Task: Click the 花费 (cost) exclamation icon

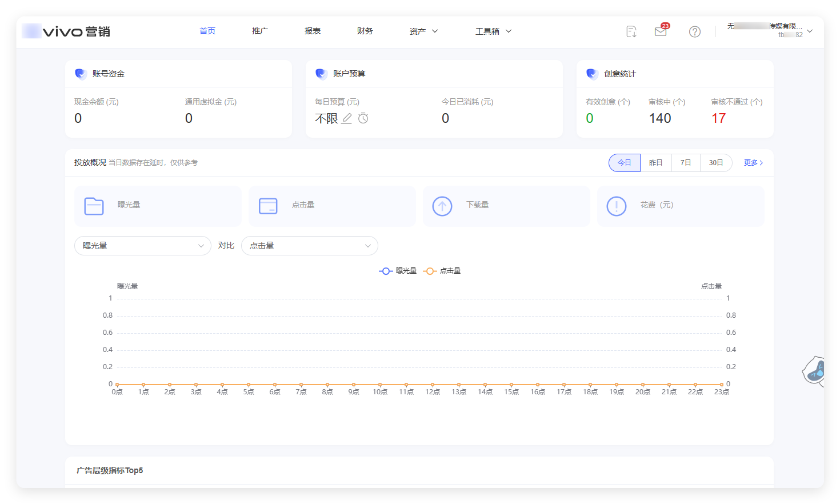Action: coord(616,206)
